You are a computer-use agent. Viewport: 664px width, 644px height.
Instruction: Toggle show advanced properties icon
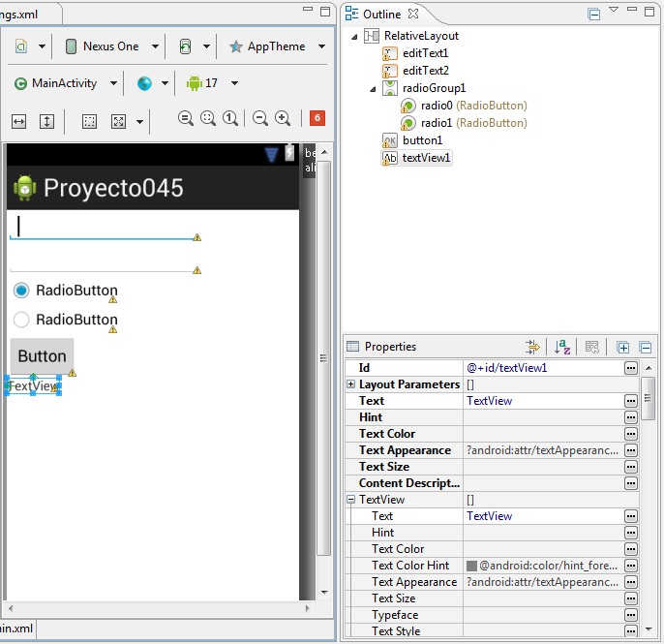532,347
